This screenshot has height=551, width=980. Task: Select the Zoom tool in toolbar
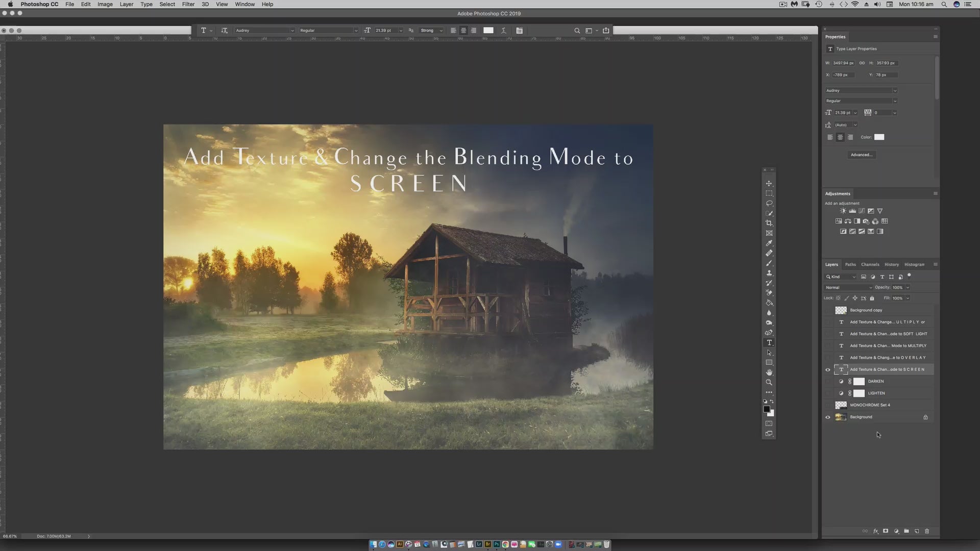[x=769, y=382]
